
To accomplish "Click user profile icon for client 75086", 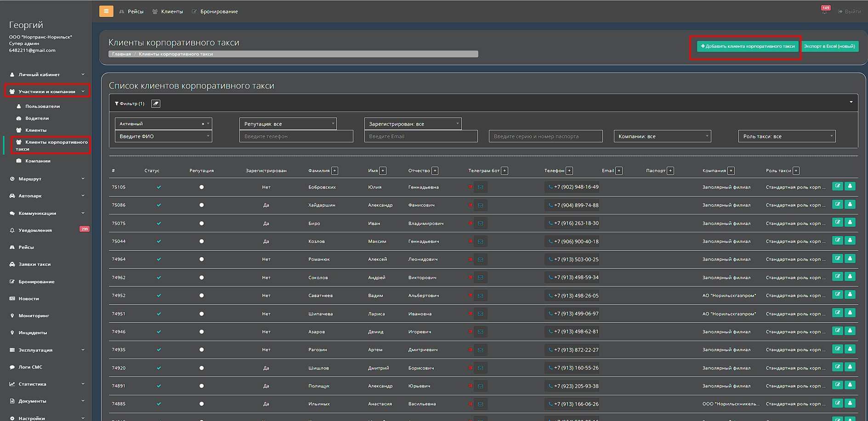I will coord(850,204).
